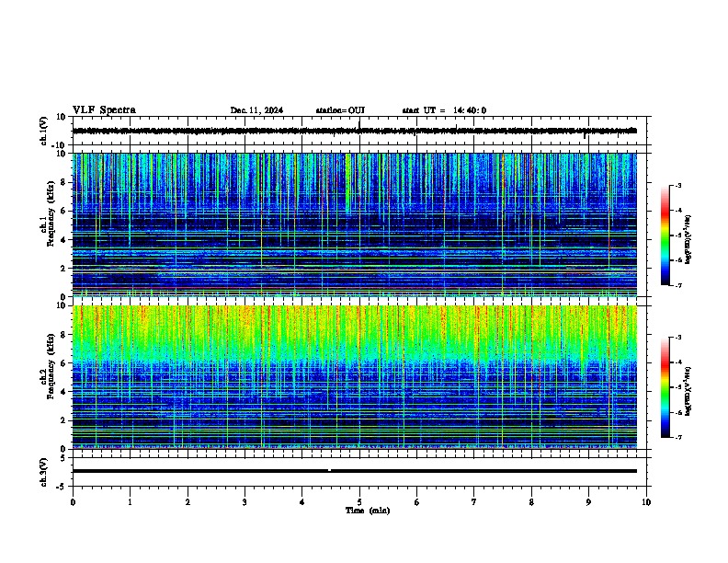Click the ch.1 voltage waveform trace panel

[x=359, y=131]
